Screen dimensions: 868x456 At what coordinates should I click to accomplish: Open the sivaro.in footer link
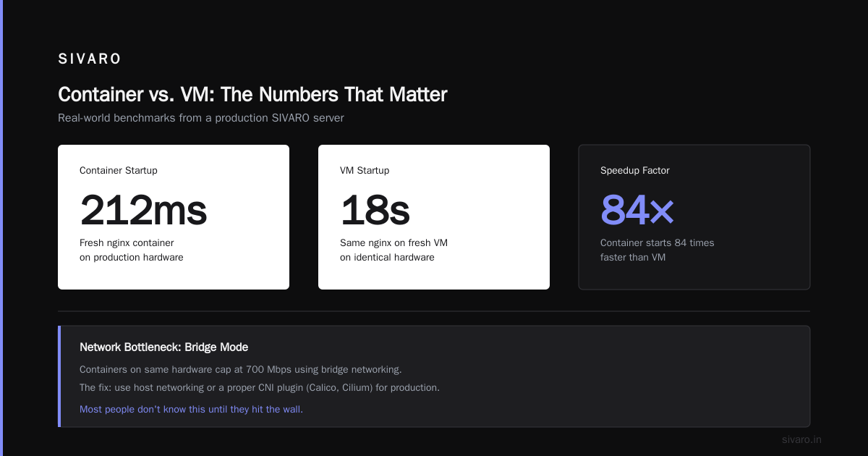coord(802,439)
